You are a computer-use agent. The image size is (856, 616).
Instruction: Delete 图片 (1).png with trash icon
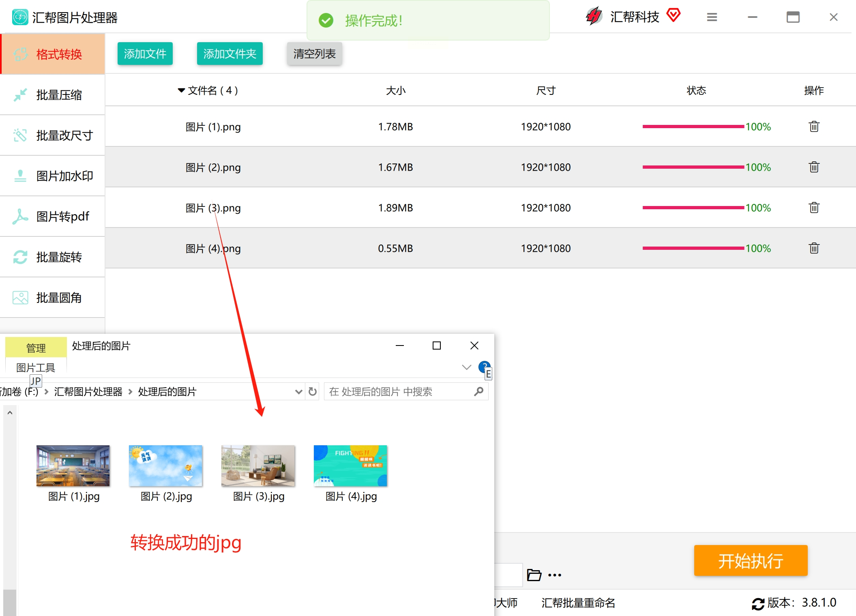pos(814,127)
